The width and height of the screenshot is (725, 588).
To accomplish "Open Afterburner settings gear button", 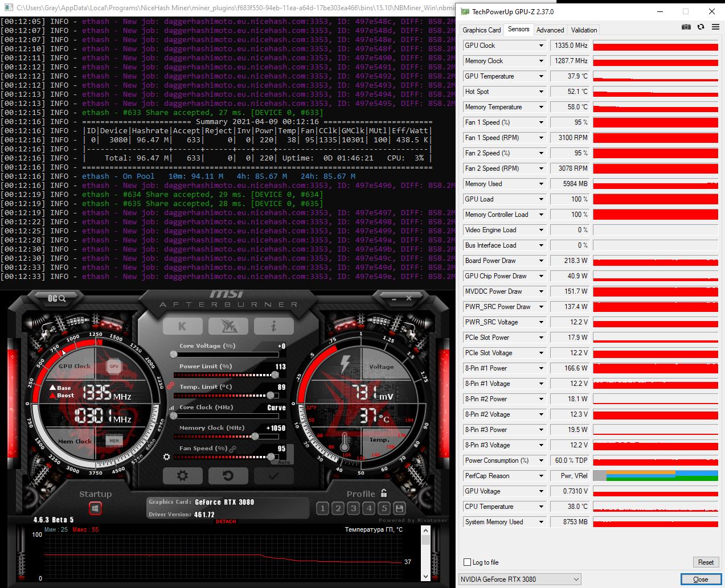I will point(182,476).
